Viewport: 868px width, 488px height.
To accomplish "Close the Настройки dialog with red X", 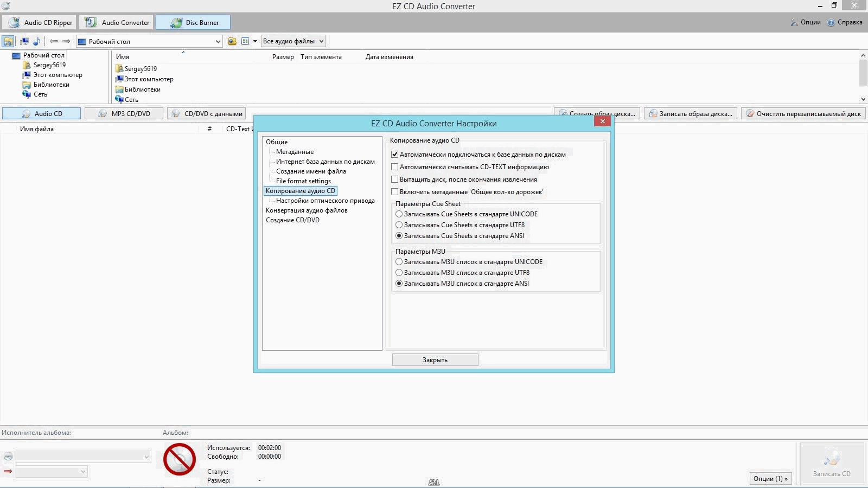I will 602,121.
